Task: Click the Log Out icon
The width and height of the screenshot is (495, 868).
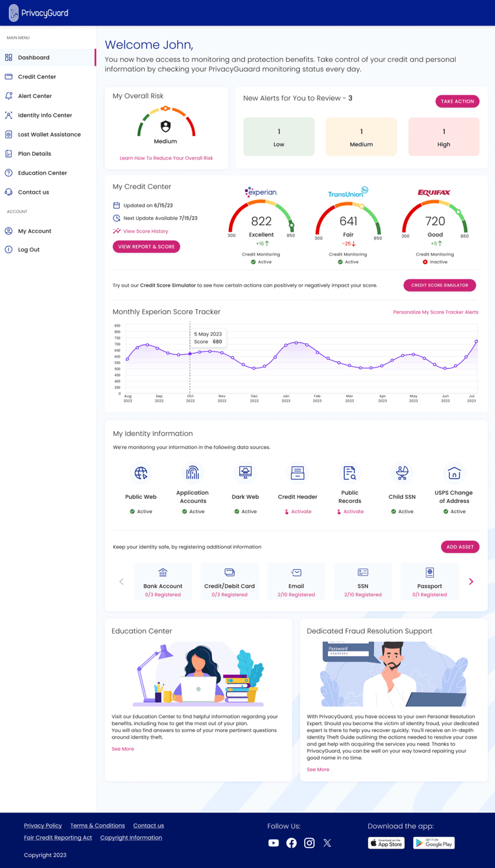Action: 8,249
